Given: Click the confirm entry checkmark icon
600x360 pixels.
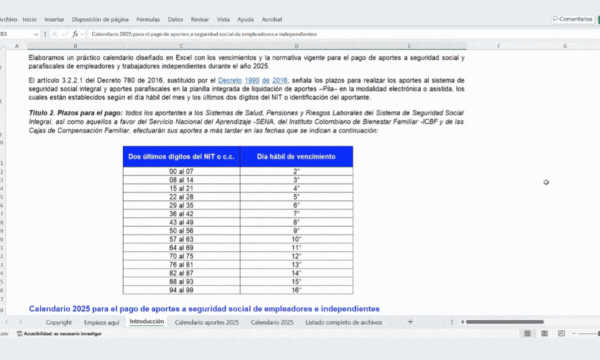Looking at the screenshot, I should point(64,34).
